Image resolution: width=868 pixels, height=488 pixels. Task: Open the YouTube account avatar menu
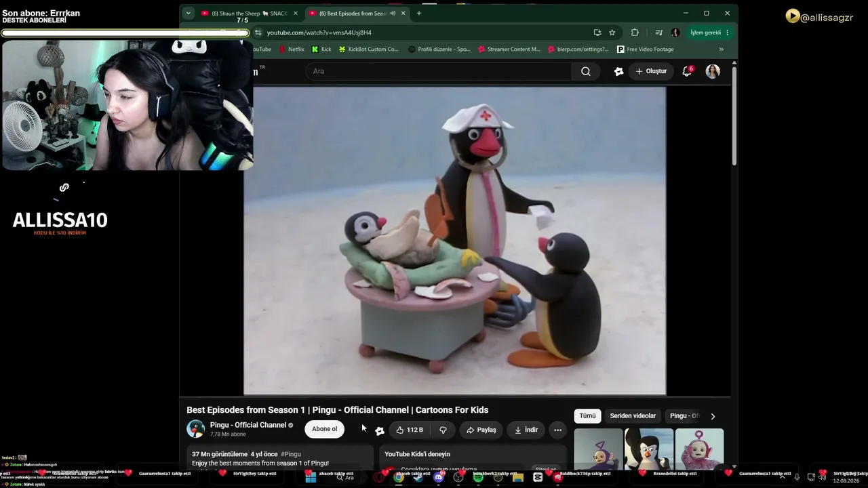(713, 71)
